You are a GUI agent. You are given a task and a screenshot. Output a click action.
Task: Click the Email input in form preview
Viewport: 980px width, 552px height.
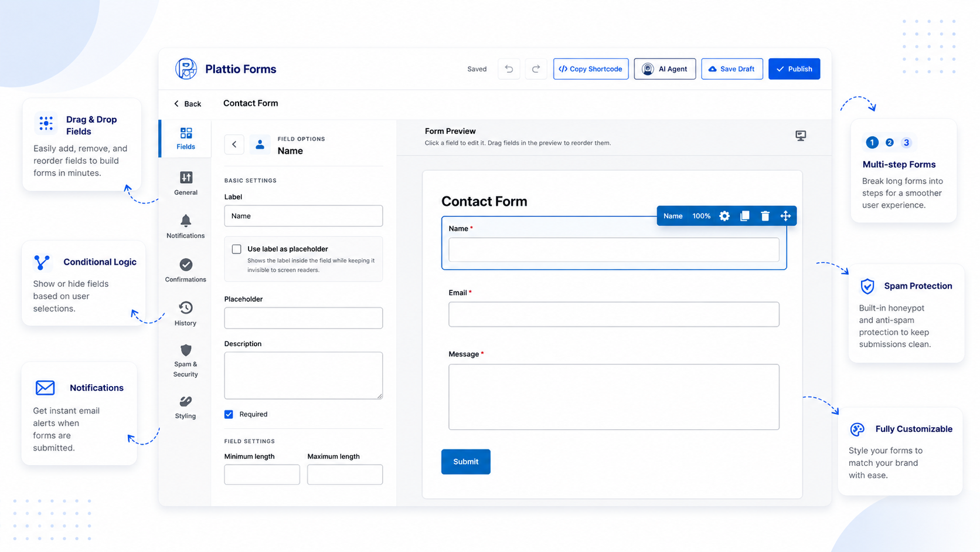(614, 314)
